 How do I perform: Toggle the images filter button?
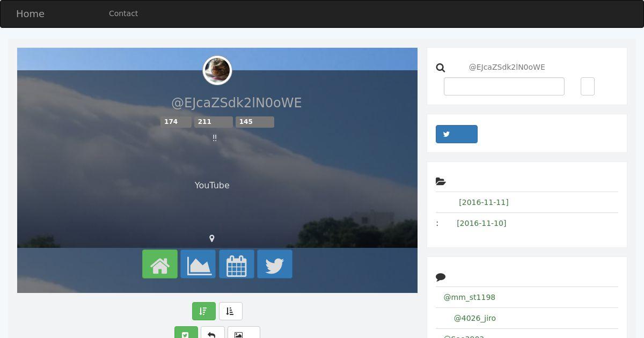244,333
